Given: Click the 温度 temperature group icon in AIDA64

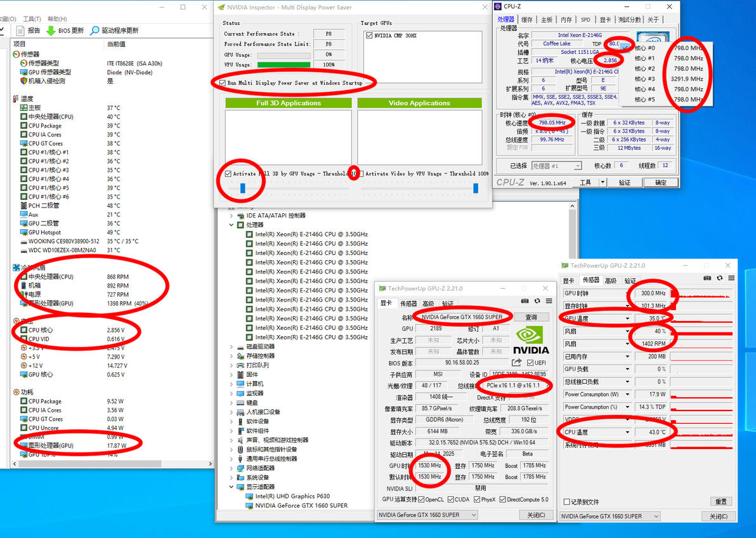Looking at the screenshot, I should coord(16,98).
